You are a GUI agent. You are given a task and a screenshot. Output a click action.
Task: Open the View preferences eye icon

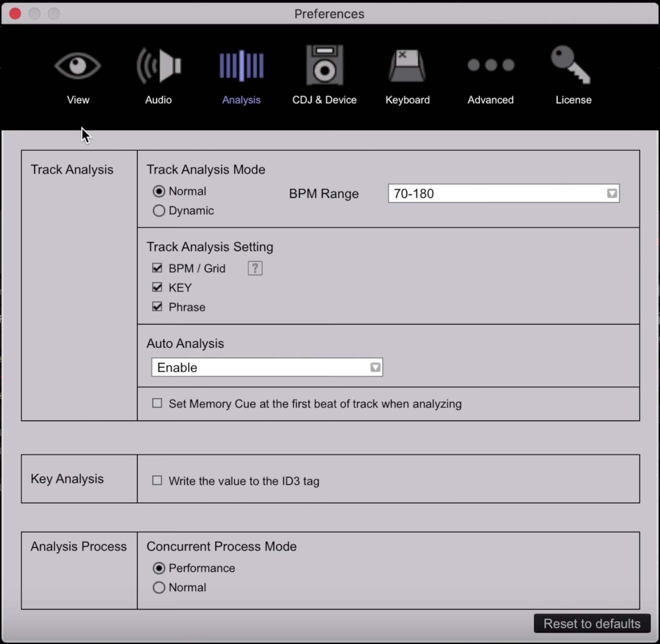point(77,65)
